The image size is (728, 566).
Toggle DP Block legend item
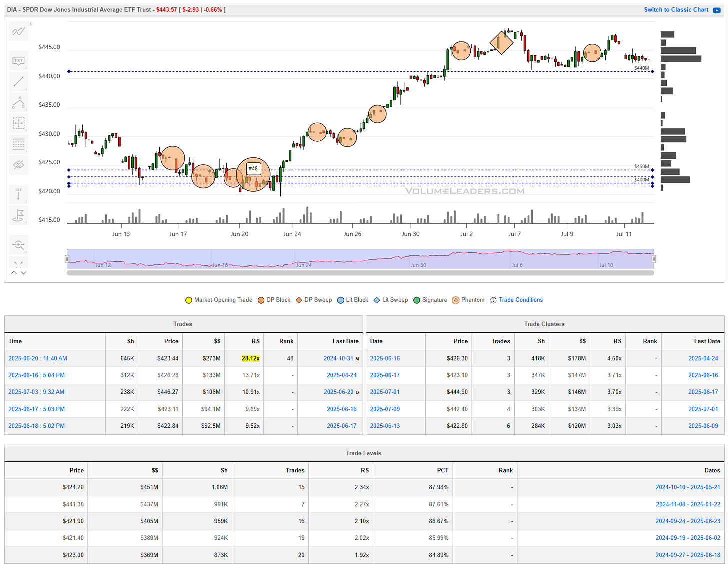pyautogui.click(x=274, y=300)
